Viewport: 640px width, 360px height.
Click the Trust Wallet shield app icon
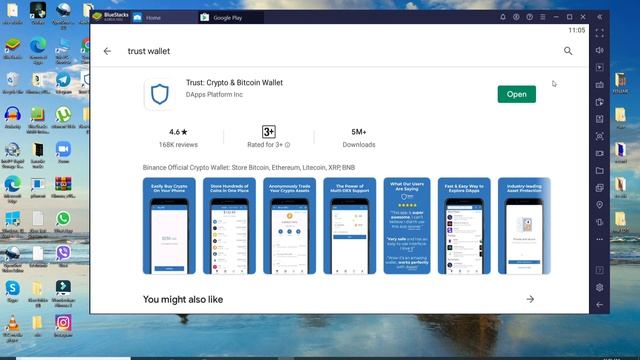pos(160,94)
